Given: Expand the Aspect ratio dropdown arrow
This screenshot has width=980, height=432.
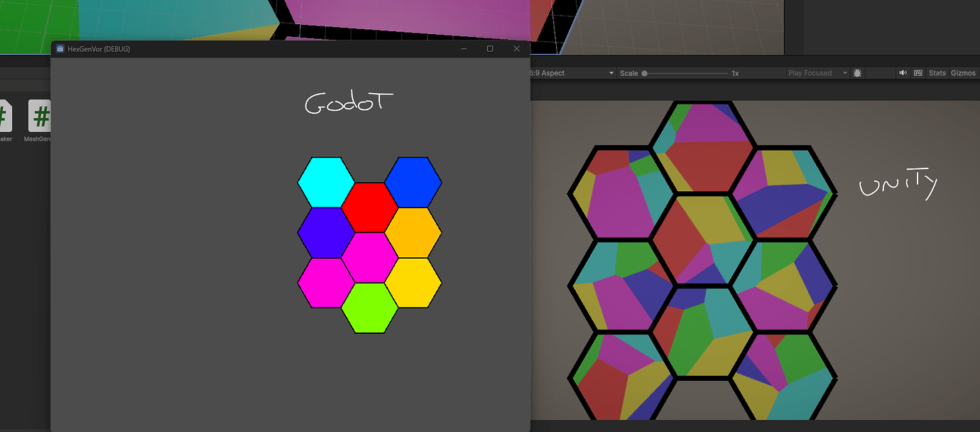Looking at the screenshot, I should click(611, 72).
